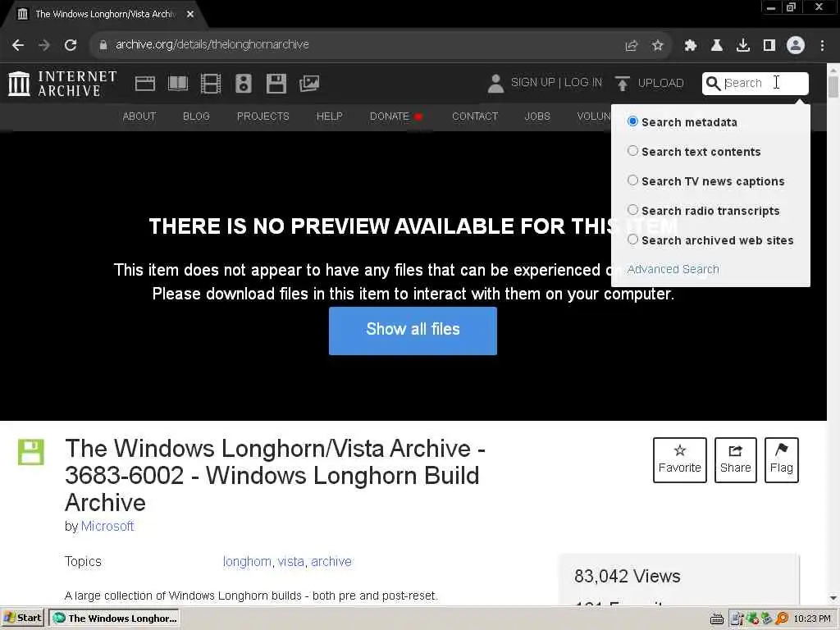Click the page vertical scrollbar thumb
Screen dimensions: 840x630
tap(833, 87)
